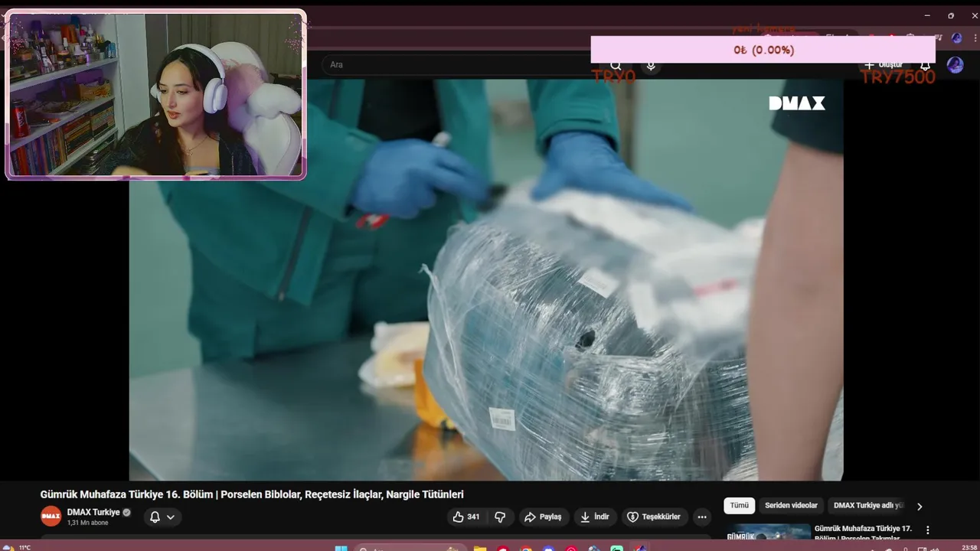Viewport: 980px width, 551px height.
Task: Click the 1,31 Mn abone subscriber count
Action: (87, 523)
